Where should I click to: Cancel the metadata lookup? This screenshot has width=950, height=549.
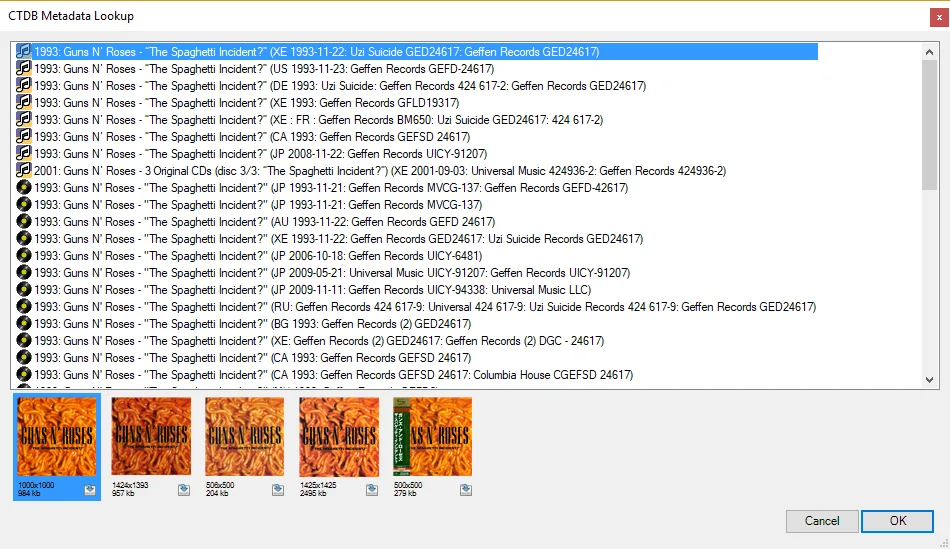[x=822, y=521]
